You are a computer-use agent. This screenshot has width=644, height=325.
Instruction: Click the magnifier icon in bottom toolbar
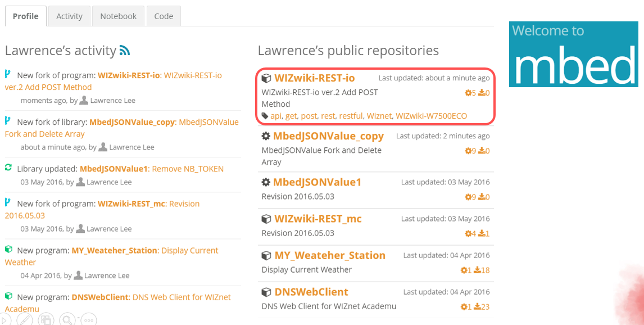67,320
